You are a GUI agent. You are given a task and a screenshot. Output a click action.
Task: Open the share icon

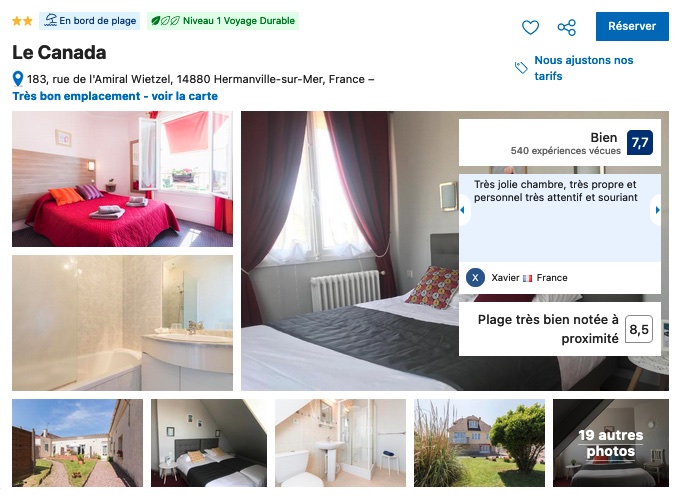tap(566, 27)
